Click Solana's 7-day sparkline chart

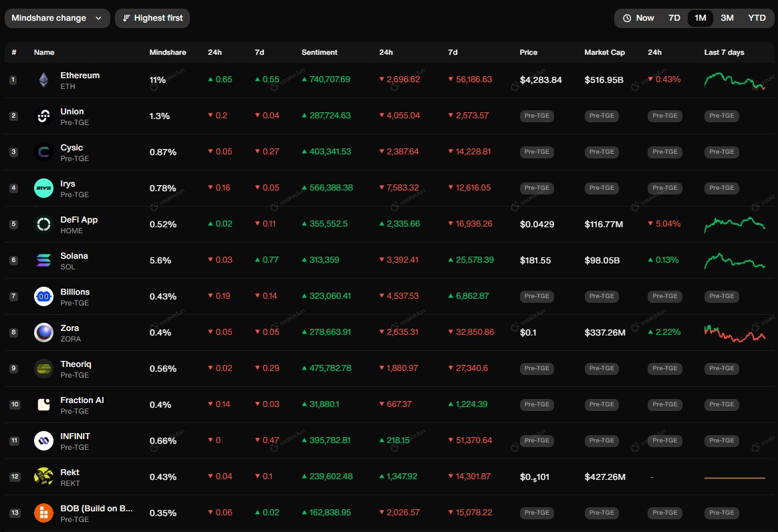point(734,260)
